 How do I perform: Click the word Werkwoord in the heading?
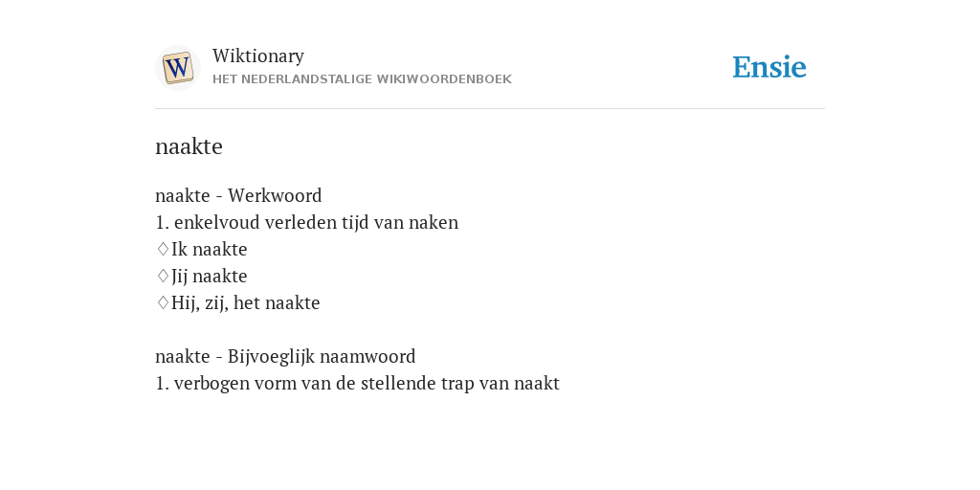tap(275, 195)
